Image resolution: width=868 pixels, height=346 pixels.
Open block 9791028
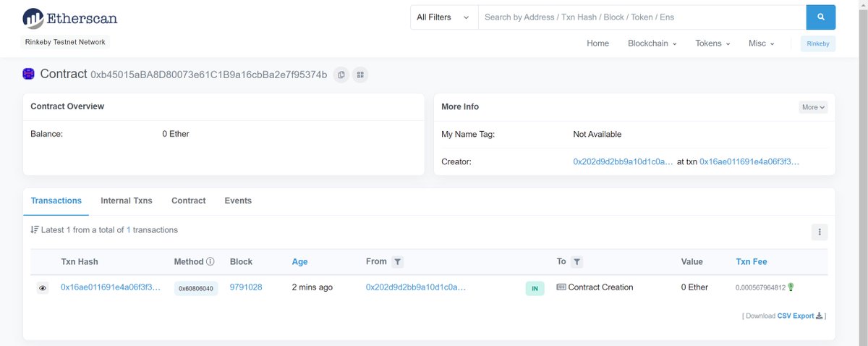pos(246,287)
